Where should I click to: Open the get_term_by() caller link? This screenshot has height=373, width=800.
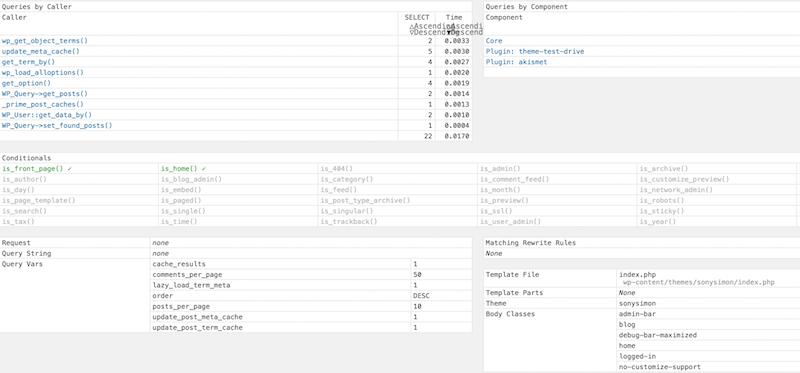(29, 62)
